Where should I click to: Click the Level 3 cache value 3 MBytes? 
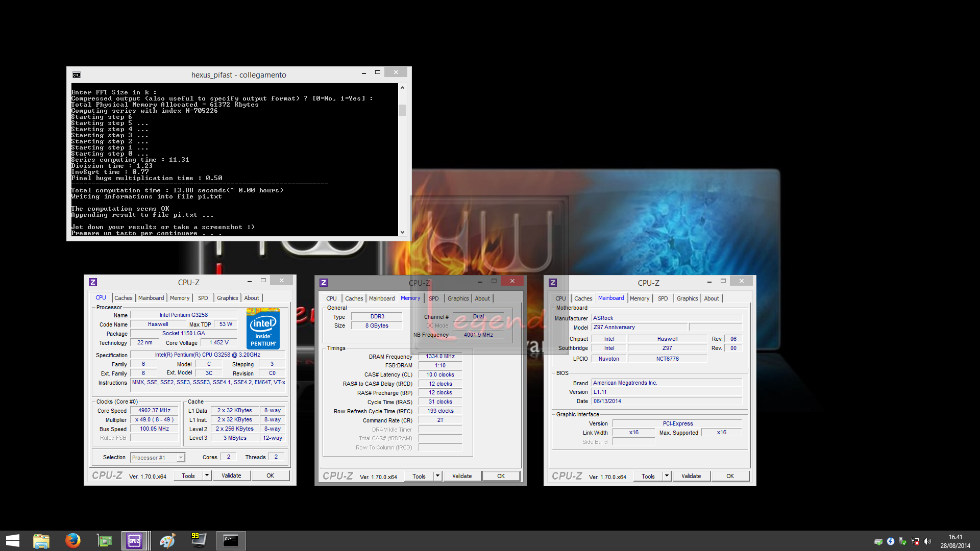[x=235, y=438]
